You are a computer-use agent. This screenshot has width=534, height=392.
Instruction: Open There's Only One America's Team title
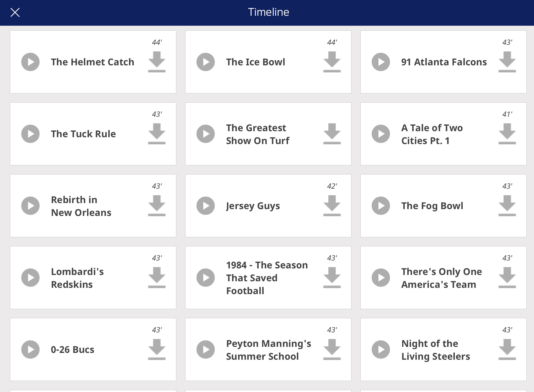(x=441, y=278)
